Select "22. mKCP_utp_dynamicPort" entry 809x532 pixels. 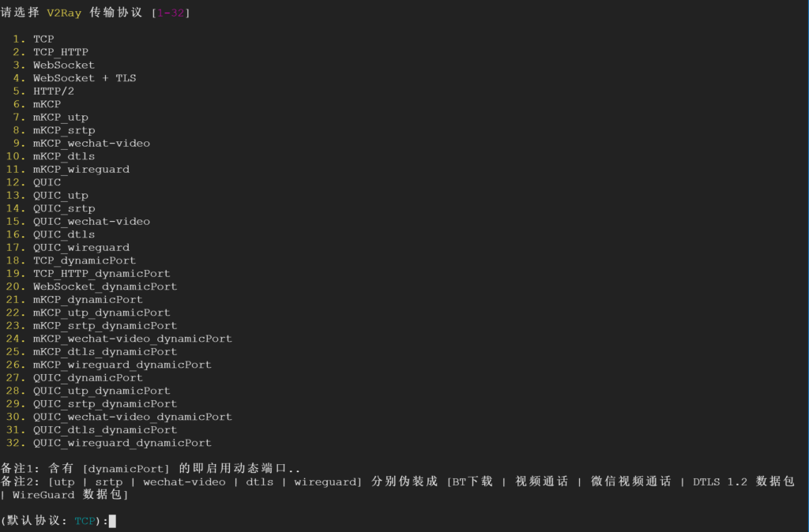click(x=88, y=313)
